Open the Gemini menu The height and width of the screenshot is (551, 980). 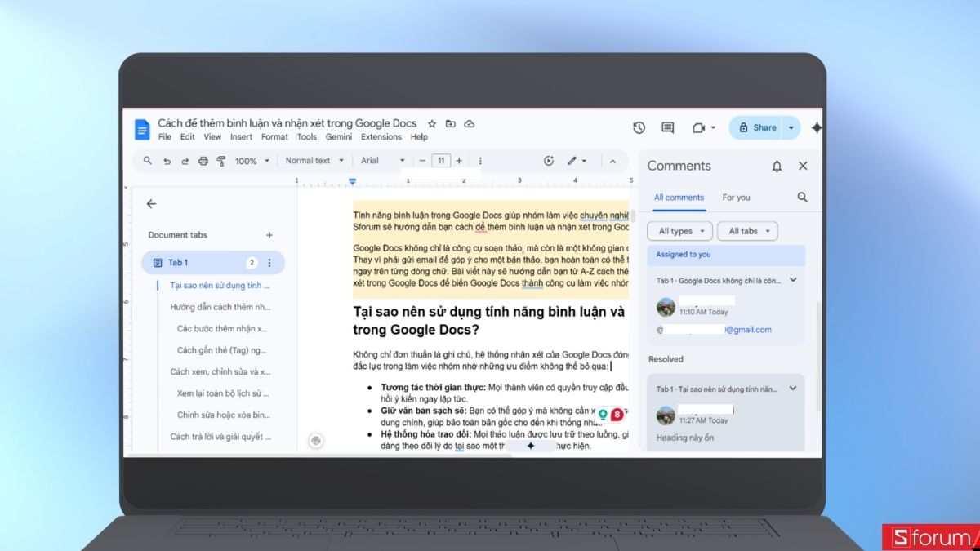point(339,137)
